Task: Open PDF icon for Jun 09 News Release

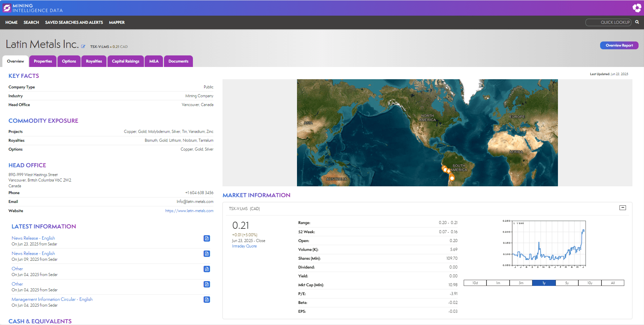Action: [207, 254]
